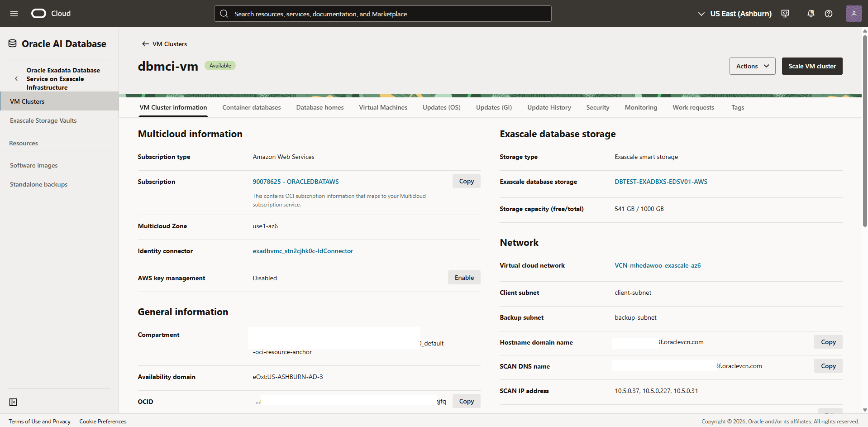The width and height of the screenshot is (868, 427).
Task: Click the vertical page scrollbar
Action: pyautogui.click(x=865, y=131)
